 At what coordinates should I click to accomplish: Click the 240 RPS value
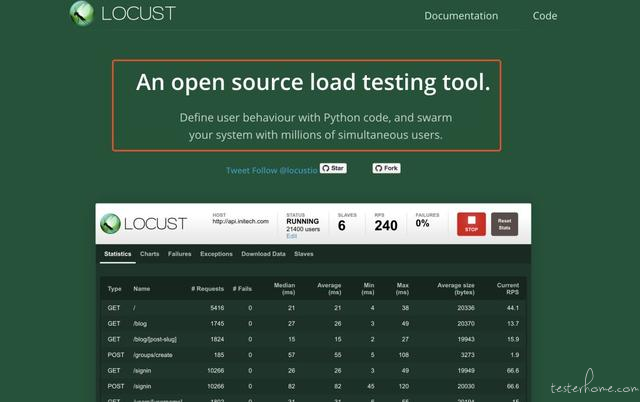coord(386,226)
